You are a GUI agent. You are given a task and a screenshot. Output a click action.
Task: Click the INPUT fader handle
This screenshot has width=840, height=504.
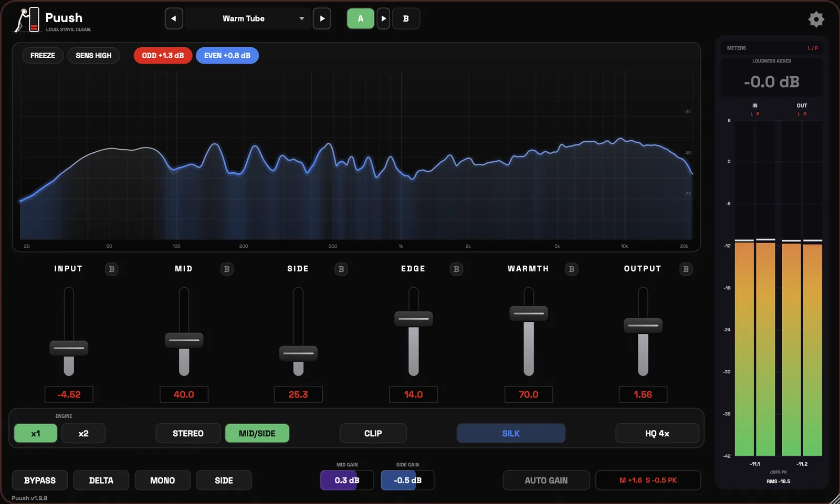click(69, 348)
